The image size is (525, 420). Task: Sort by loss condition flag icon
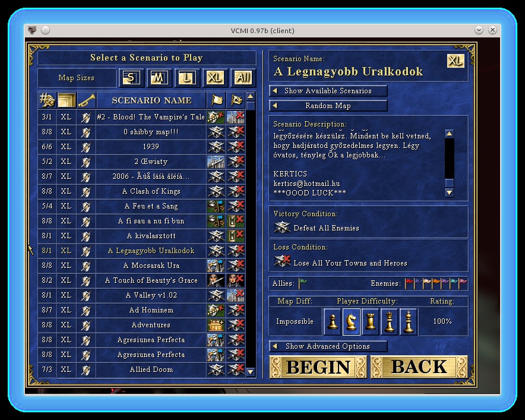(236, 100)
